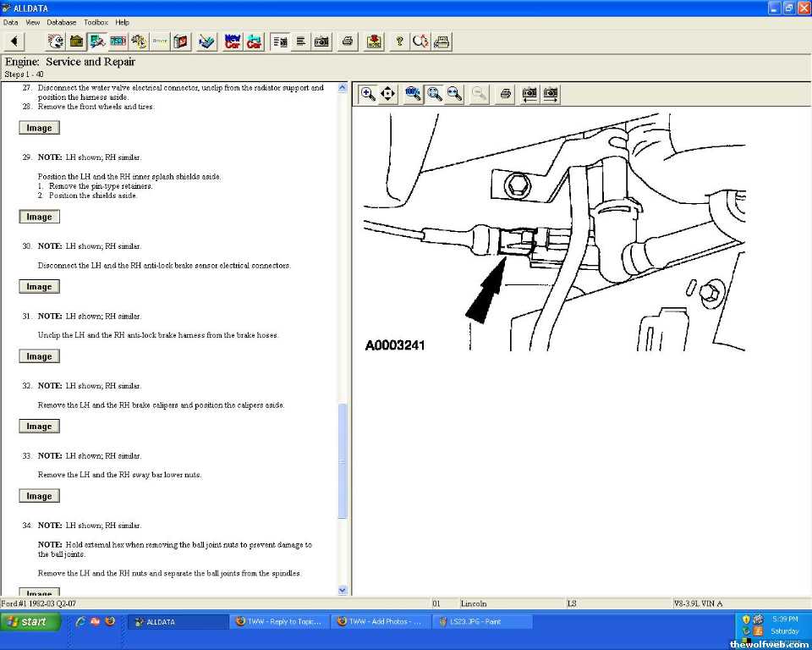The width and height of the screenshot is (812, 650).
Task: Select the pan arrows tool
Action: click(x=388, y=94)
